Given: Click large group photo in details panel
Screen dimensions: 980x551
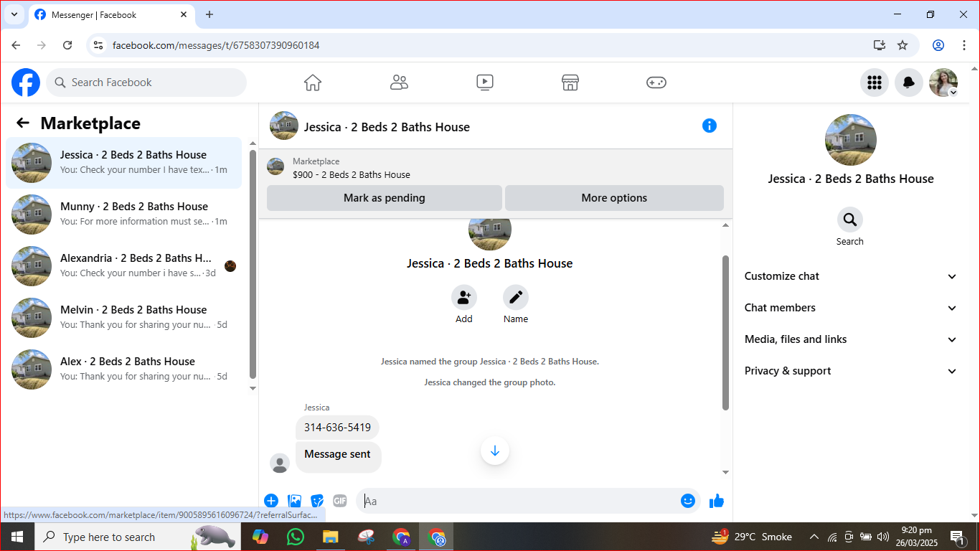Looking at the screenshot, I should coord(851,140).
